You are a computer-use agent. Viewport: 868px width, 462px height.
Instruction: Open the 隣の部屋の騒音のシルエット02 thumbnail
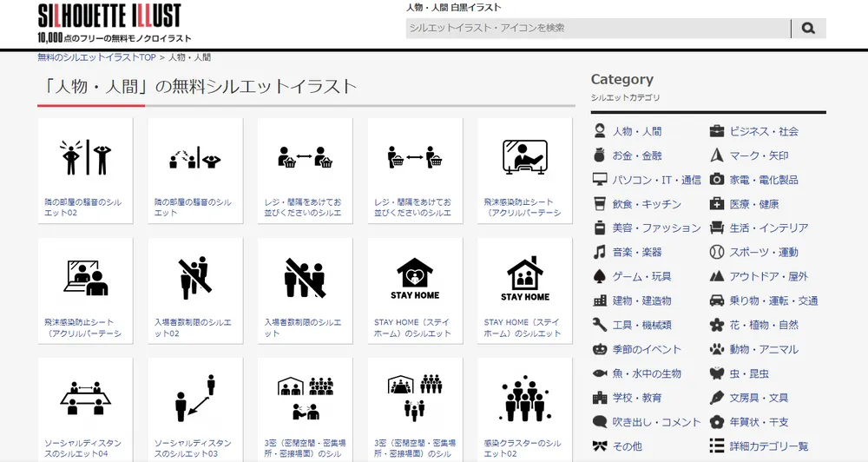click(x=85, y=170)
